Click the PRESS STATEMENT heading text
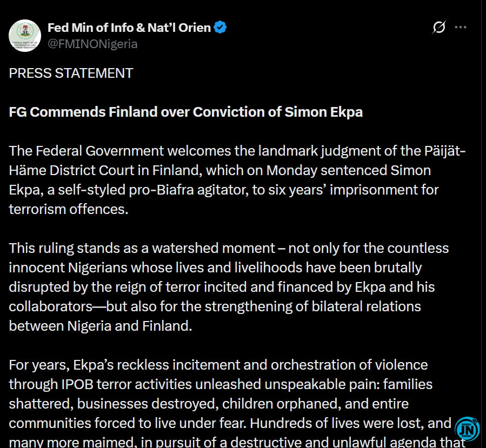Viewport: 486px width, 448px height. click(71, 73)
